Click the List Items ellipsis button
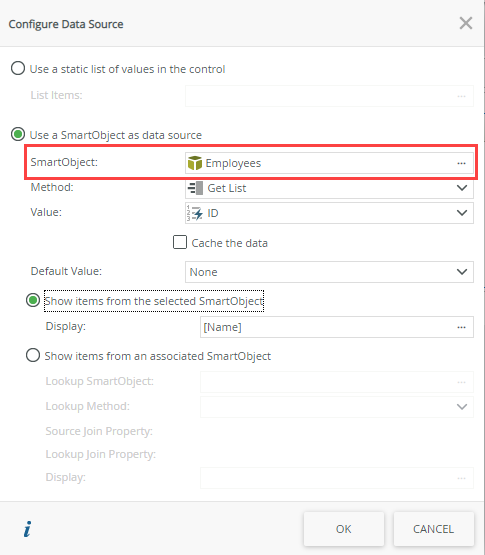This screenshot has width=485, height=555. click(461, 96)
